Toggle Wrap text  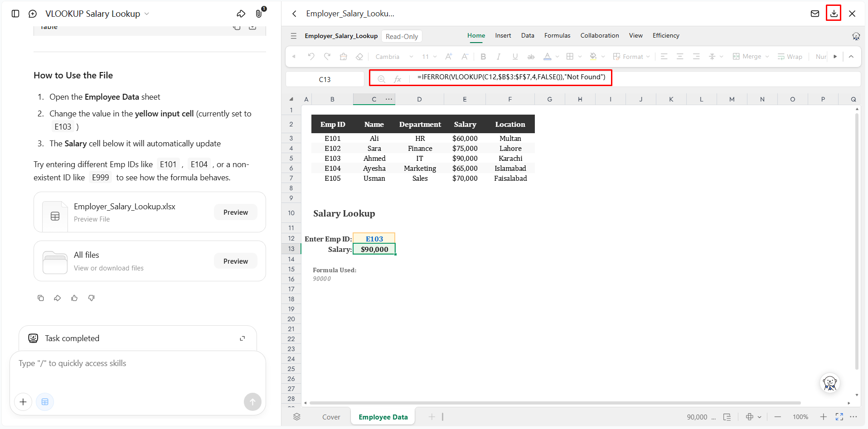tap(790, 57)
